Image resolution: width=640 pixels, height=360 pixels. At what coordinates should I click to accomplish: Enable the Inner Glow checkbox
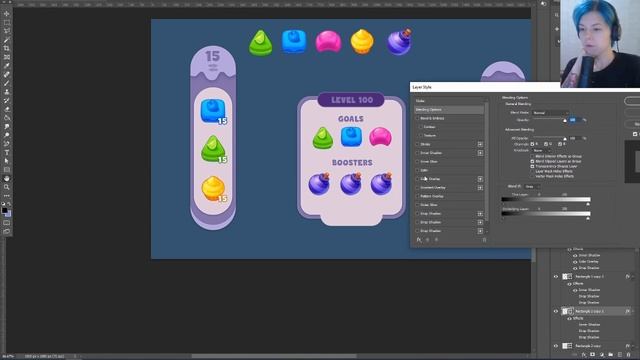click(x=418, y=162)
